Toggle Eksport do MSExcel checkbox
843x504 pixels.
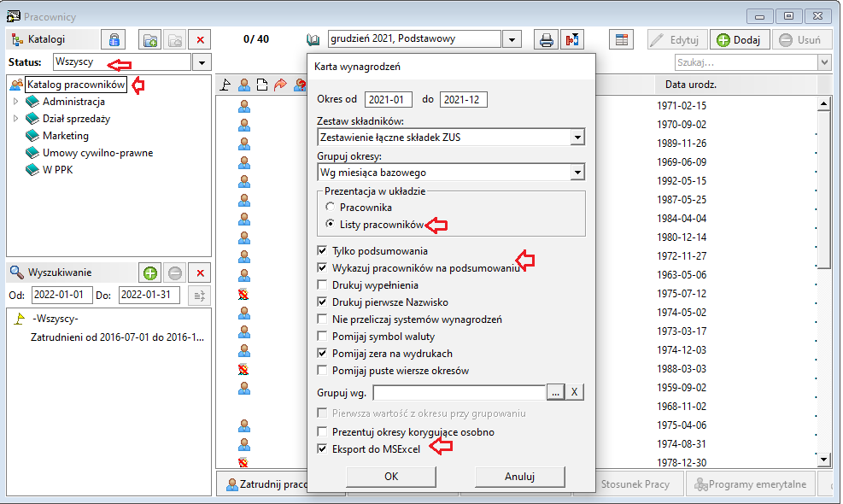point(322,448)
